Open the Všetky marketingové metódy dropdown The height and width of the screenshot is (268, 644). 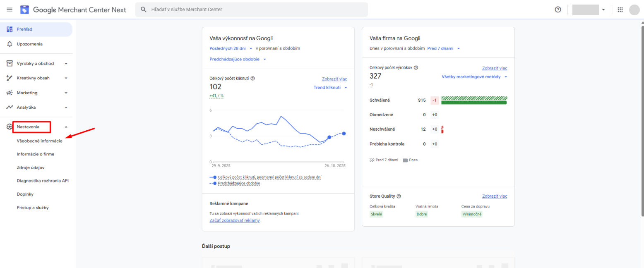click(474, 77)
